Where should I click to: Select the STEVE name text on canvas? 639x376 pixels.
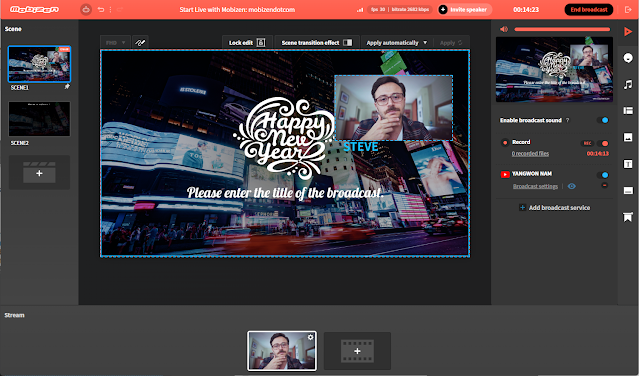coord(361,147)
